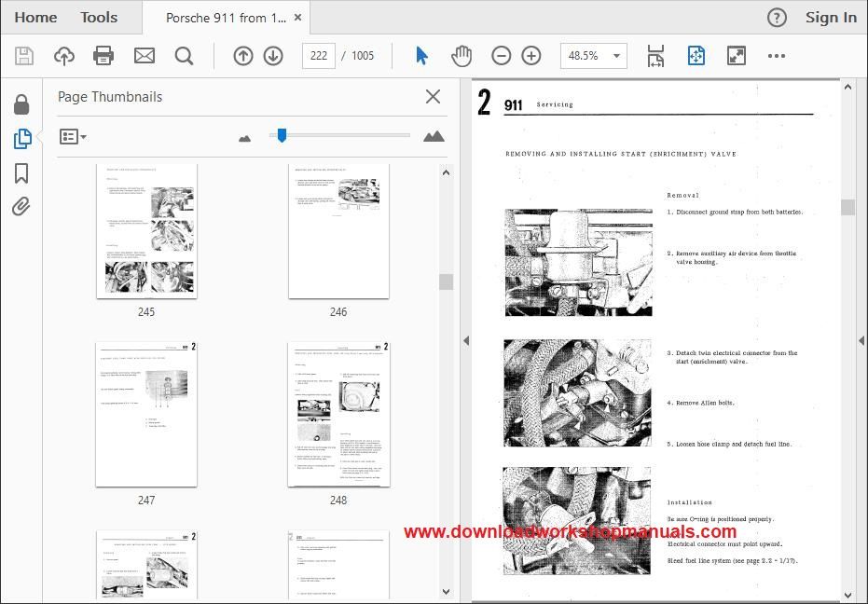This screenshot has width=868, height=604.
Task: Open the 48.5% zoom level dropdown
Action: pyautogui.click(x=593, y=56)
